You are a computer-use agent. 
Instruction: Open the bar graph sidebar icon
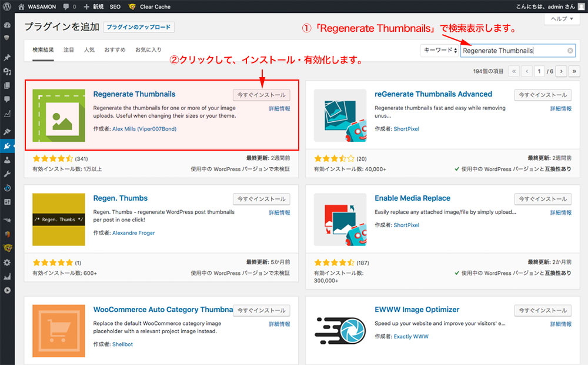point(7,277)
